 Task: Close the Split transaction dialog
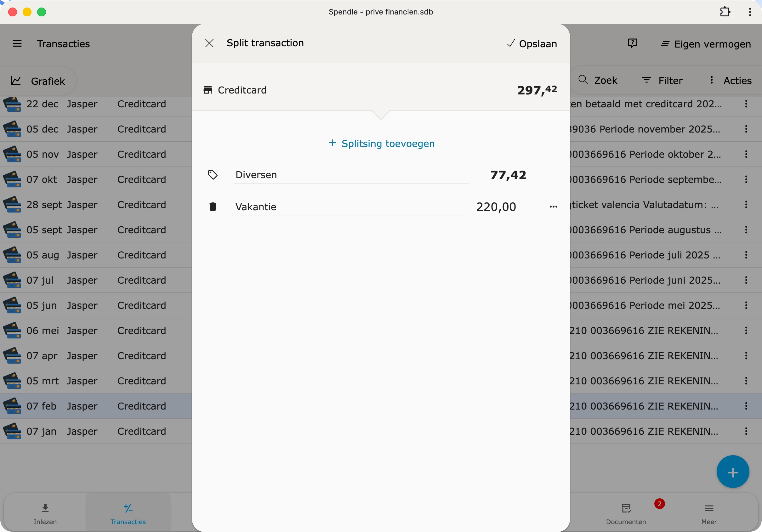click(209, 43)
